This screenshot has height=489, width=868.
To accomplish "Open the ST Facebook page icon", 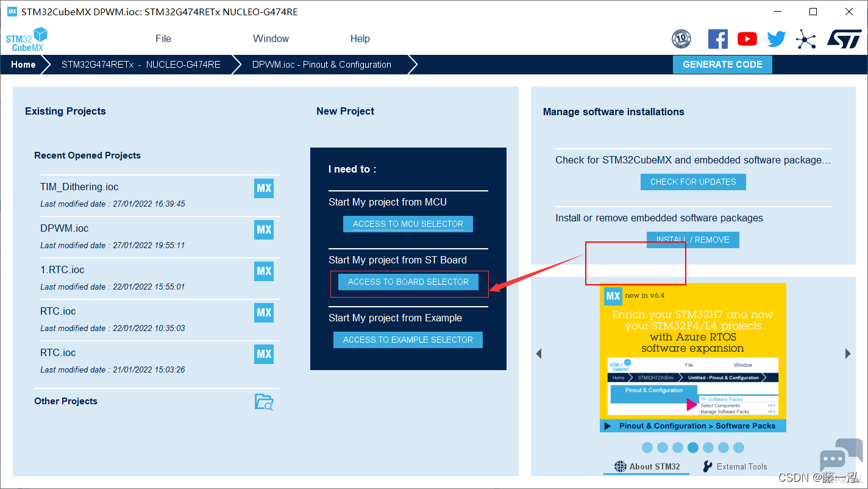I will click(718, 39).
